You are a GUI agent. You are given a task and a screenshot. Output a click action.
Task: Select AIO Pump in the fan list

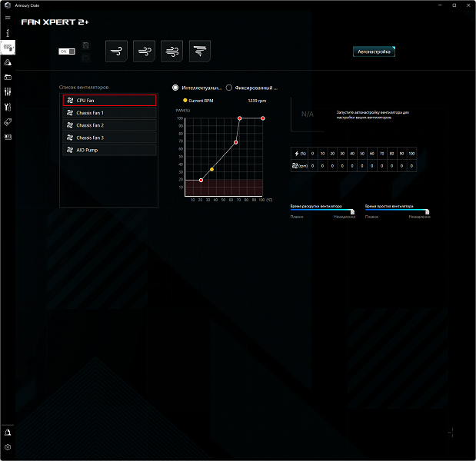(109, 150)
